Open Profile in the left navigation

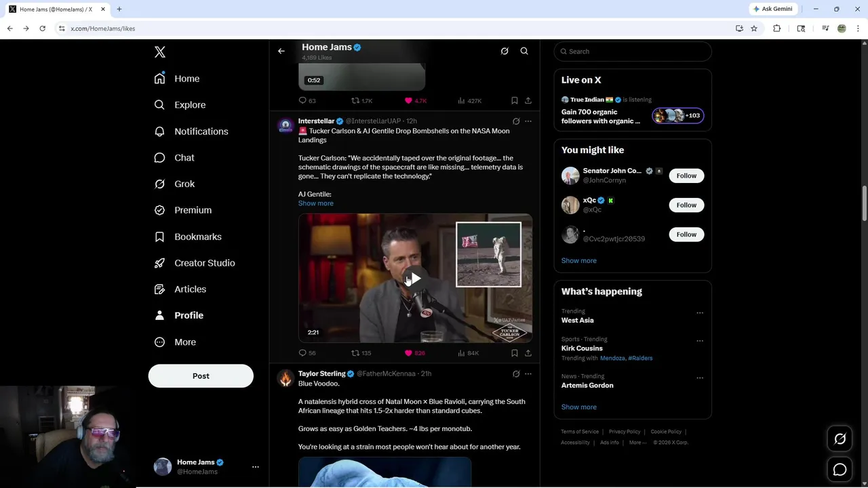[x=179, y=315]
